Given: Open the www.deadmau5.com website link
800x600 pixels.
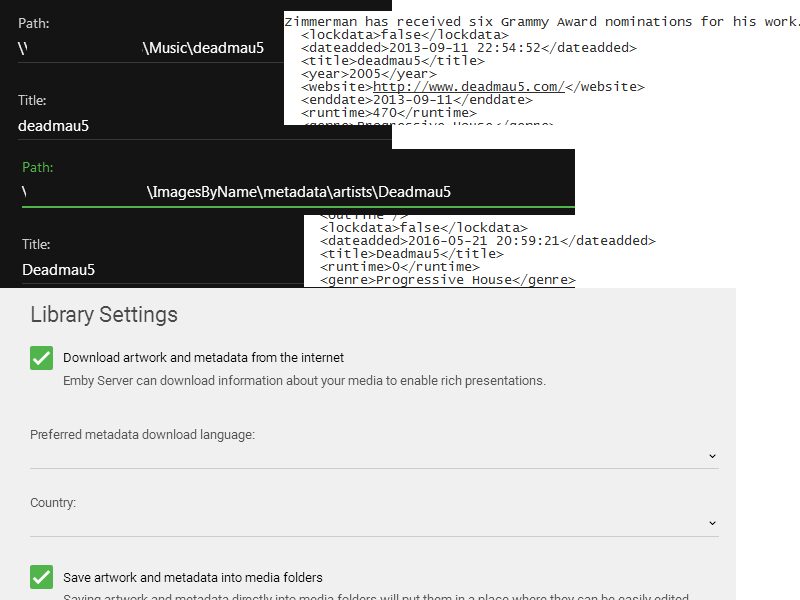Looking at the screenshot, I should (469, 87).
